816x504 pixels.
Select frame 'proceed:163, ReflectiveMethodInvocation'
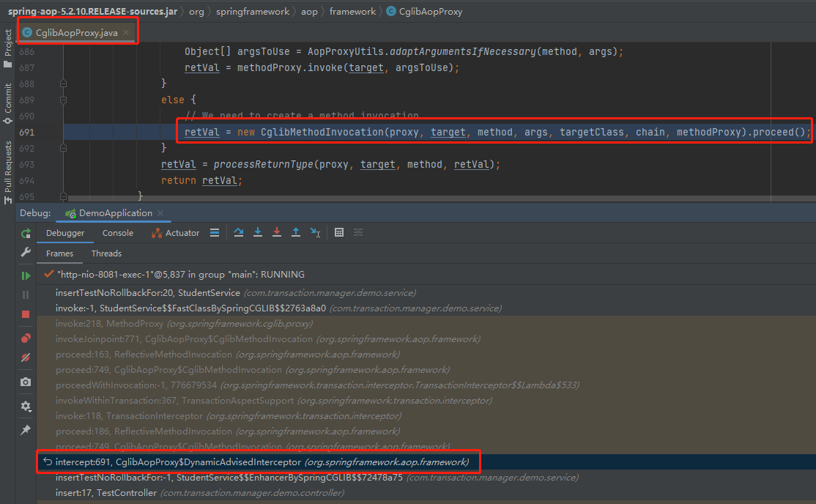[426, 355]
